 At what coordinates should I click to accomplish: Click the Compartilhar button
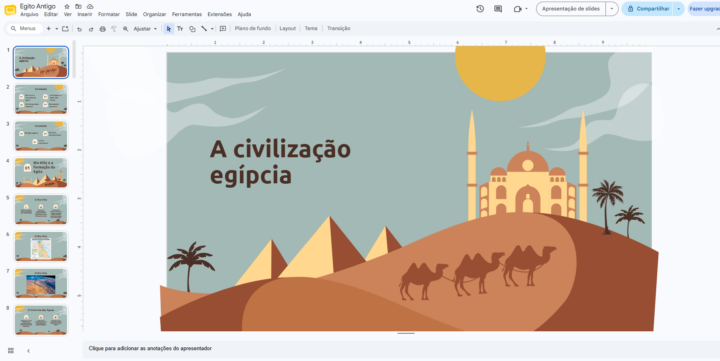tap(647, 9)
